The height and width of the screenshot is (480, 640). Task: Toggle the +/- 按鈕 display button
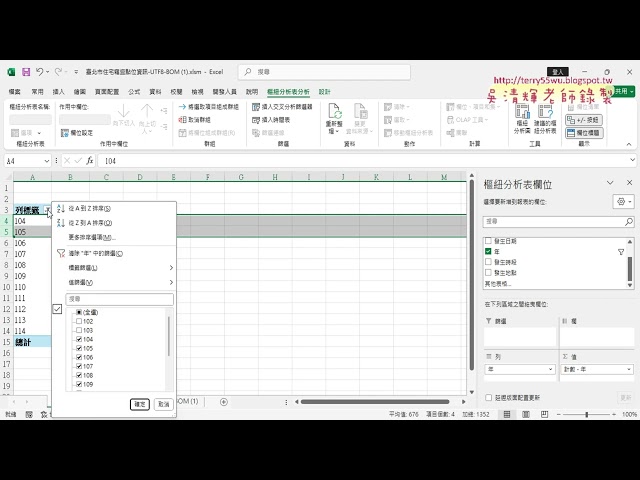pos(584,120)
